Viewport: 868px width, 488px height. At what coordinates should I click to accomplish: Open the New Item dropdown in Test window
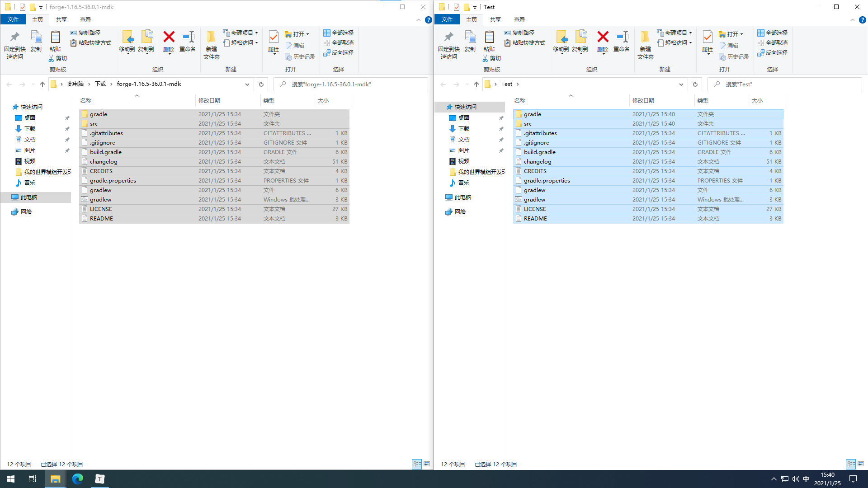point(675,33)
